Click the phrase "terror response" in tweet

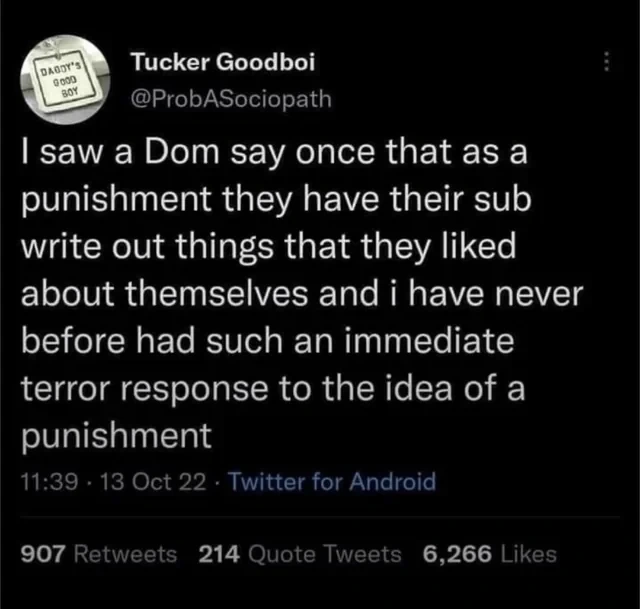tap(148, 389)
